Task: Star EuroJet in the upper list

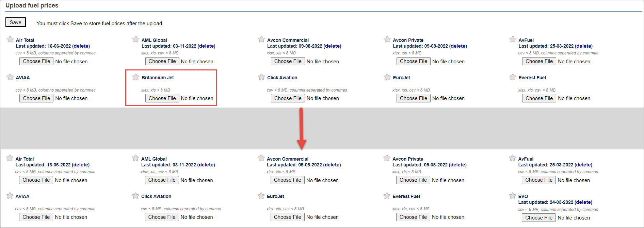Action: (387, 77)
